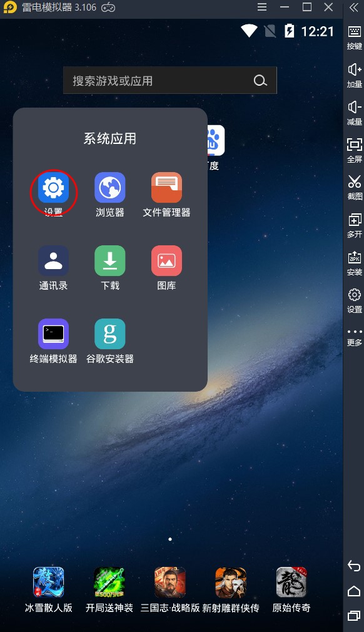
Task: Open 谷歌安装器 Google installer
Action: click(110, 334)
